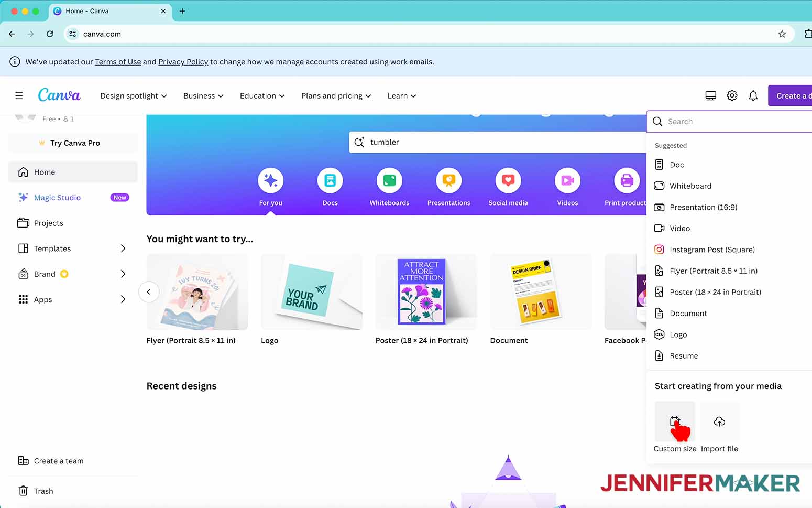Expand the Apps sidebar chevron
Image resolution: width=812 pixels, height=508 pixels.
[x=123, y=299]
